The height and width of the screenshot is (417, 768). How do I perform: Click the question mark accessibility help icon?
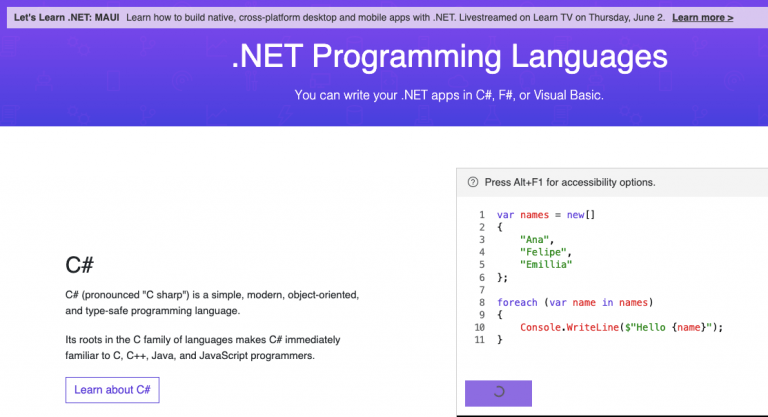[x=473, y=183]
